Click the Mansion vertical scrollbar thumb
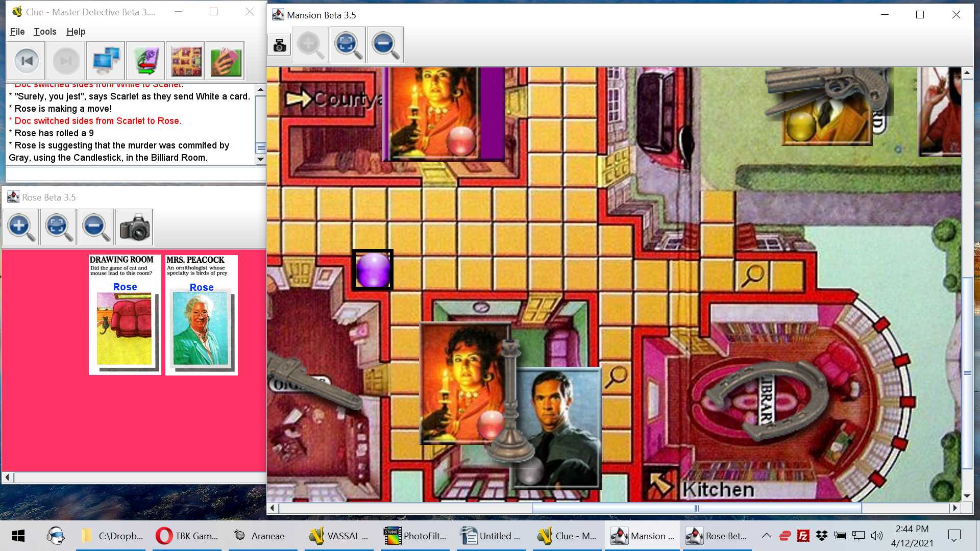 click(967, 373)
